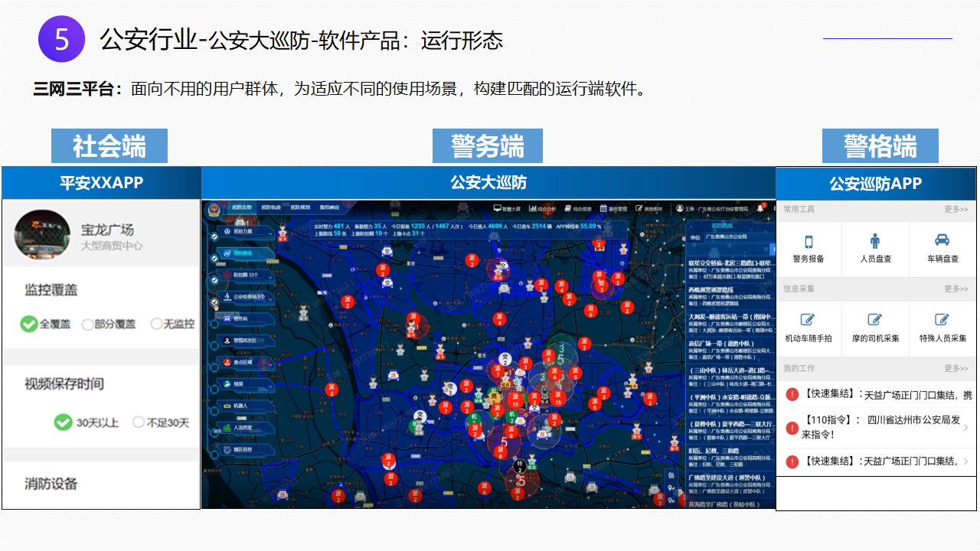Click the 宝龙广场 profile thumbnail

pyautogui.click(x=43, y=234)
